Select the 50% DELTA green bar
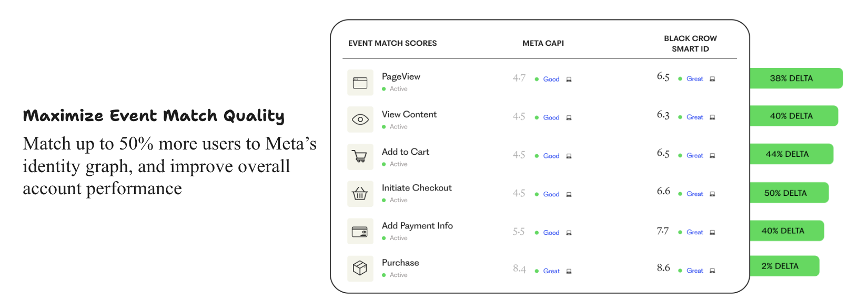The image size is (868, 299). pos(789,193)
